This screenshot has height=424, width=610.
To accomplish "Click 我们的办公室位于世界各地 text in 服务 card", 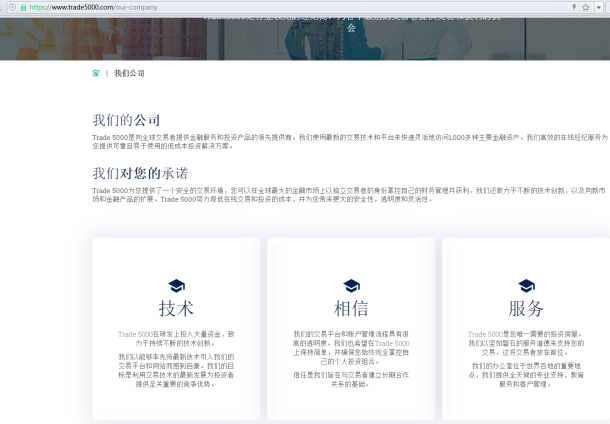I will 526,375.
